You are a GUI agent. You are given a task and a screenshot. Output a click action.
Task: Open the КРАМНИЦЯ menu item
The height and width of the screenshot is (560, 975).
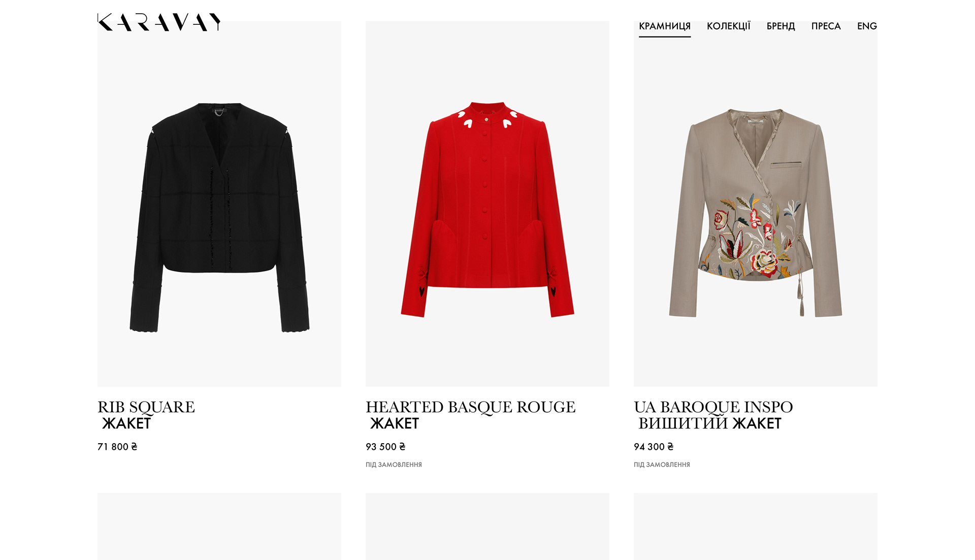(x=665, y=26)
